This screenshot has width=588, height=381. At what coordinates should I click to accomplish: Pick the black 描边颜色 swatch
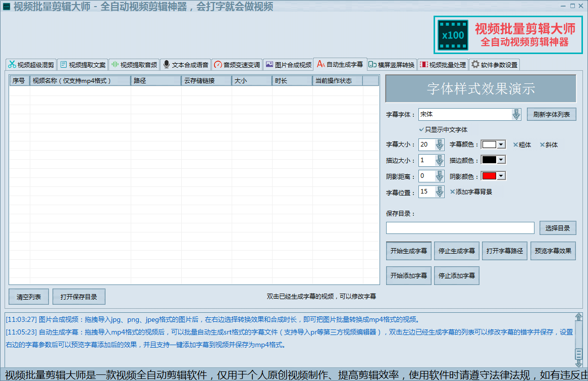click(489, 160)
